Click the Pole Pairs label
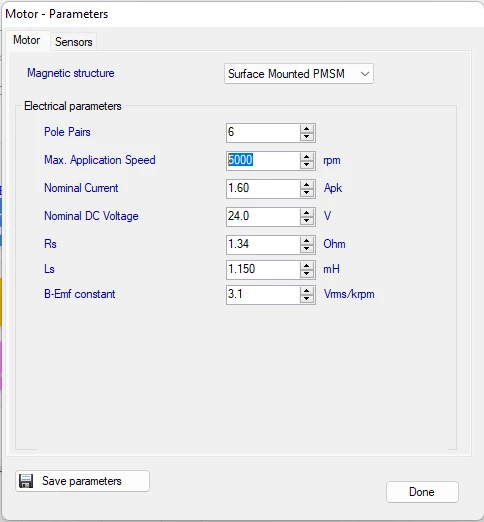Viewport: 484px width, 522px height. 67,132
